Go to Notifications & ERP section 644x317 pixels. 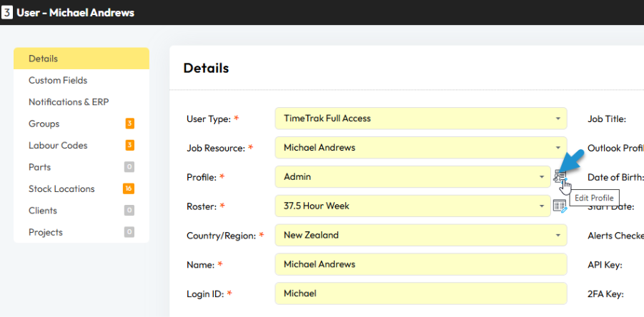tap(69, 102)
